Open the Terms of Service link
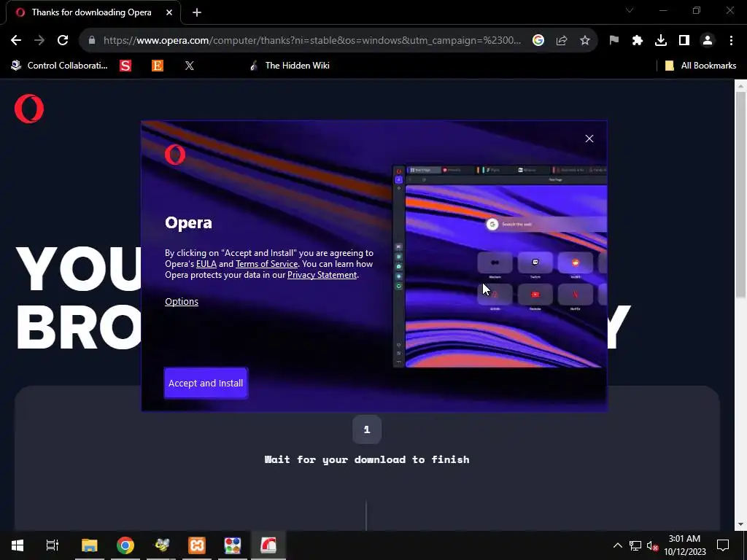 pos(266,264)
